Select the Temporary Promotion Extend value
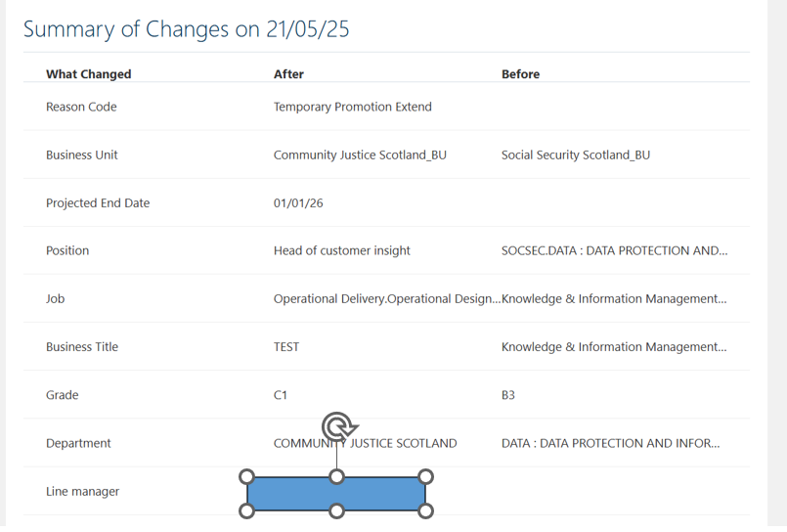Viewport: 787px width, 532px height. (352, 107)
